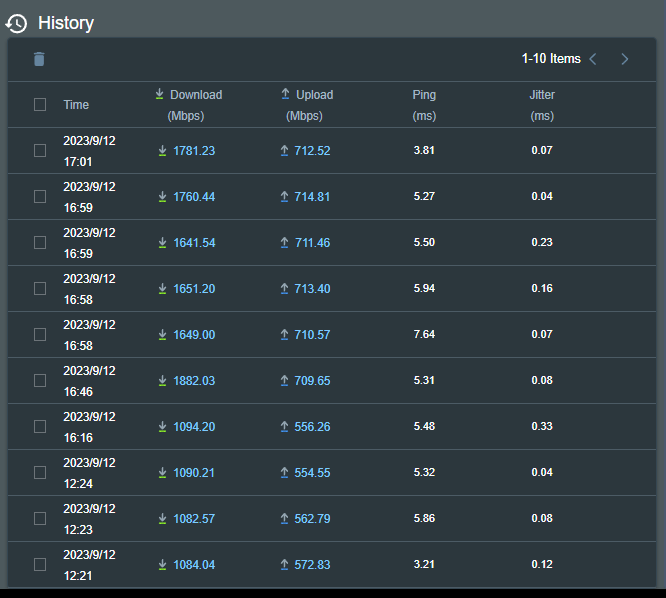
Task: Check the 12:23 test row checkbox
Action: 40,519
